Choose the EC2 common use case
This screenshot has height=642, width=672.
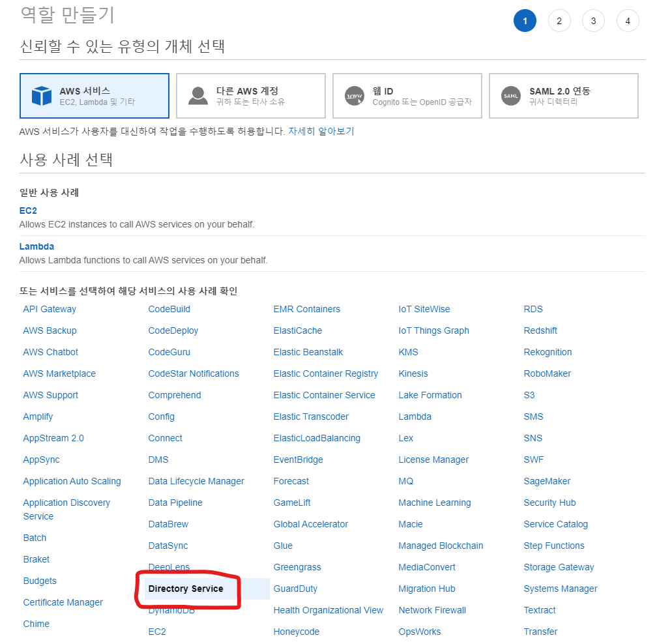pos(28,211)
